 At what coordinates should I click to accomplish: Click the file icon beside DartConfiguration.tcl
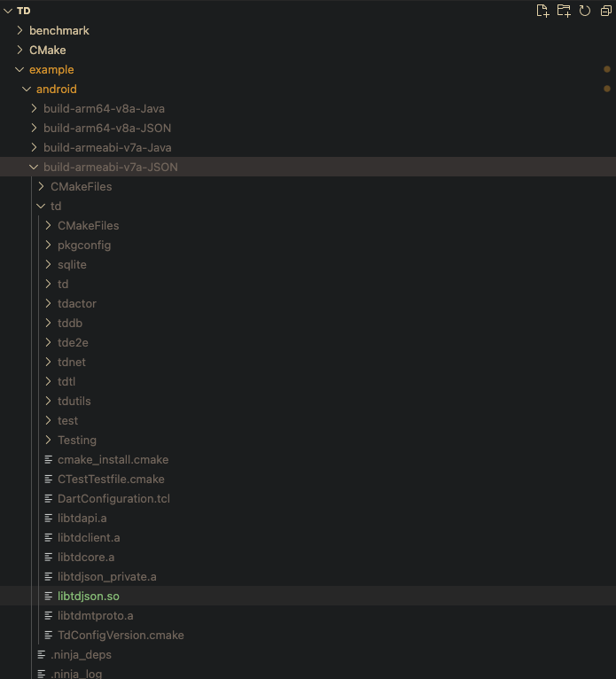pyautogui.click(x=49, y=499)
